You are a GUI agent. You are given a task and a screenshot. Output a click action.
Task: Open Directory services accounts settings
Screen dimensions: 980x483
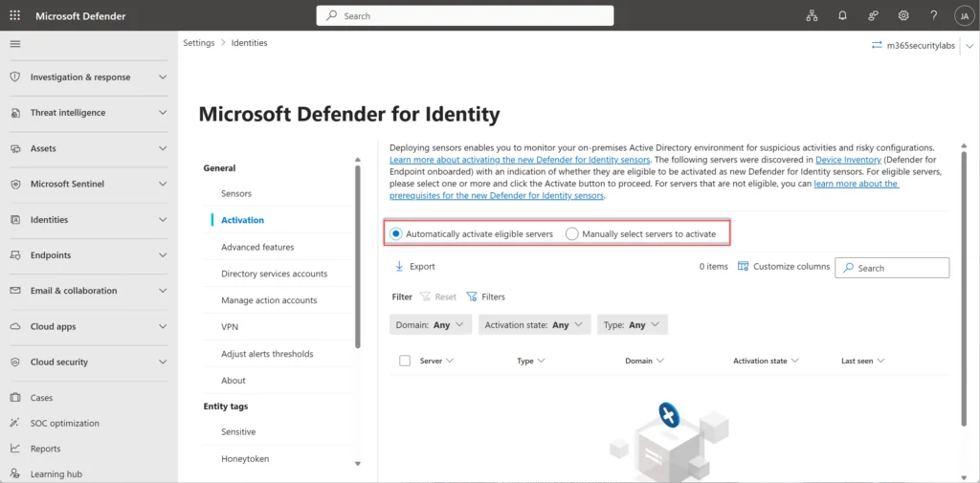coord(275,274)
